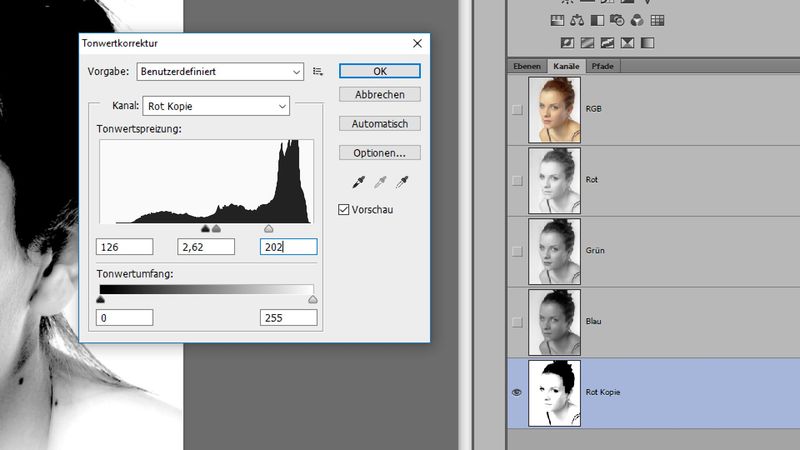Add a Photo Filter adjustment (camera icon)

pos(619,19)
